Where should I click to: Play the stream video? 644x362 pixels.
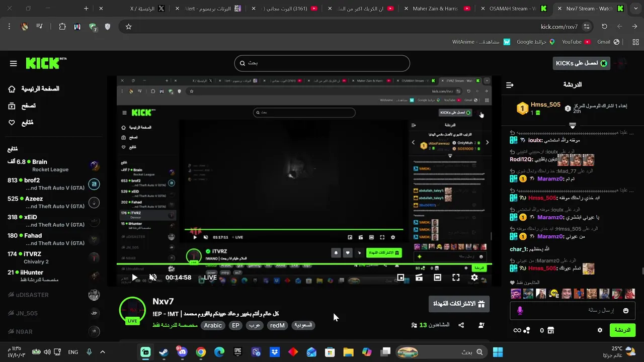point(134,278)
